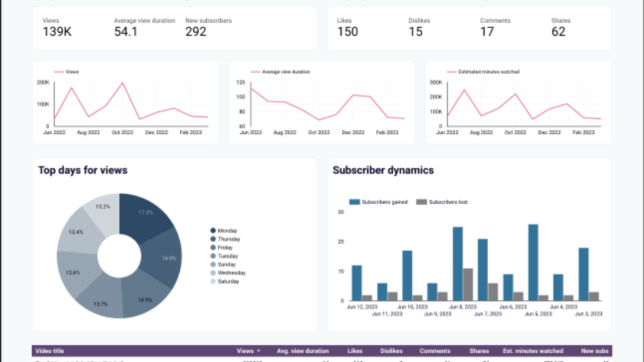The width and height of the screenshot is (644, 362).
Task: Click the Saturday legend dot
Action: (x=213, y=282)
